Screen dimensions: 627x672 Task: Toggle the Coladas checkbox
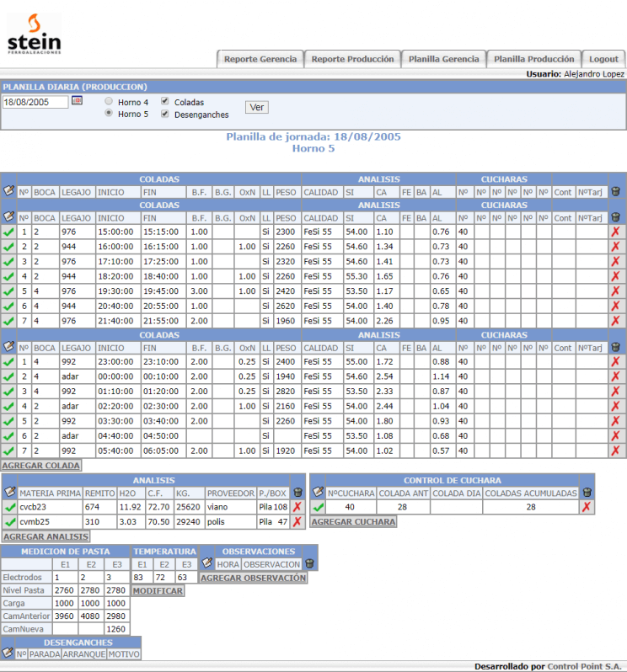click(164, 101)
